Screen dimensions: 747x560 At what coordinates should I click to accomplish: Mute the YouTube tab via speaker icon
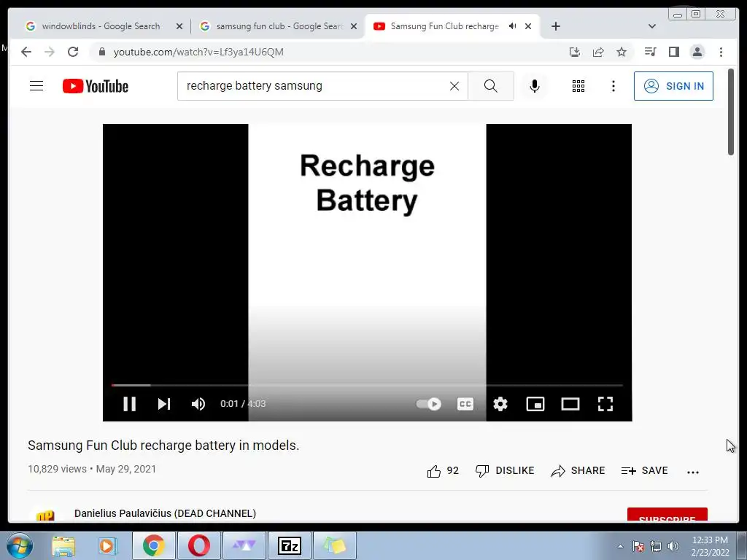(x=513, y=26)
